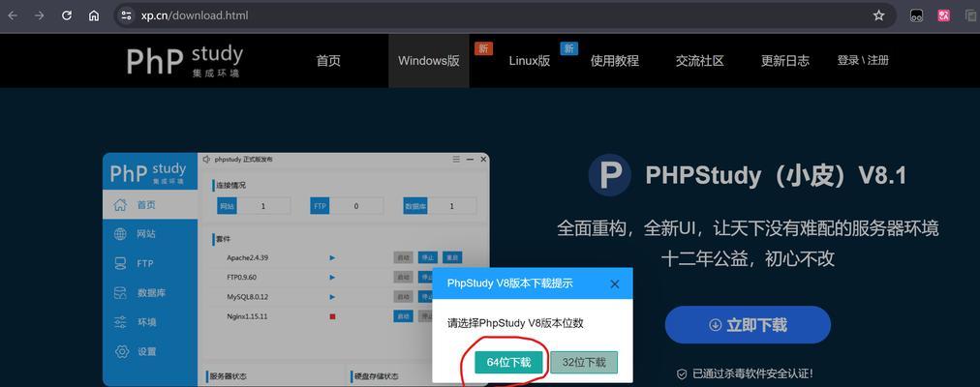Open the pink translate extension icon
This screenshot has width=980, height=387.
[x=944, y=15]
